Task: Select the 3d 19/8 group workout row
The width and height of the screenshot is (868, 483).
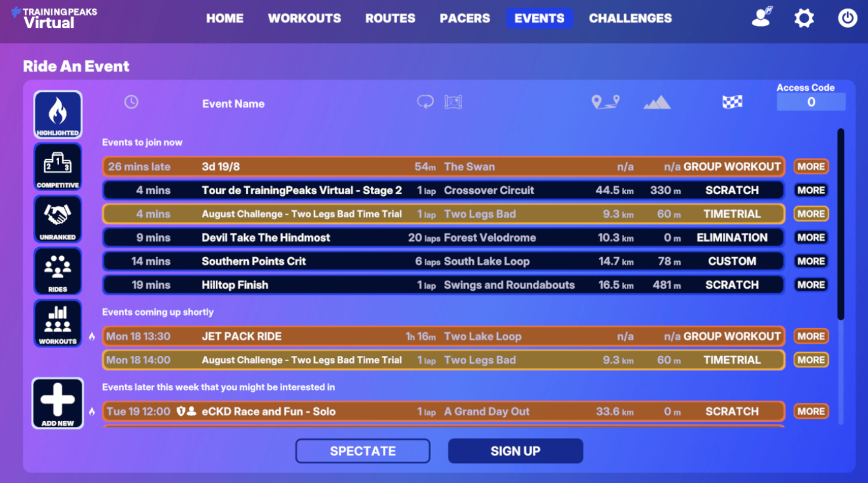Action: pyautogui.click(x=444, y=167)
